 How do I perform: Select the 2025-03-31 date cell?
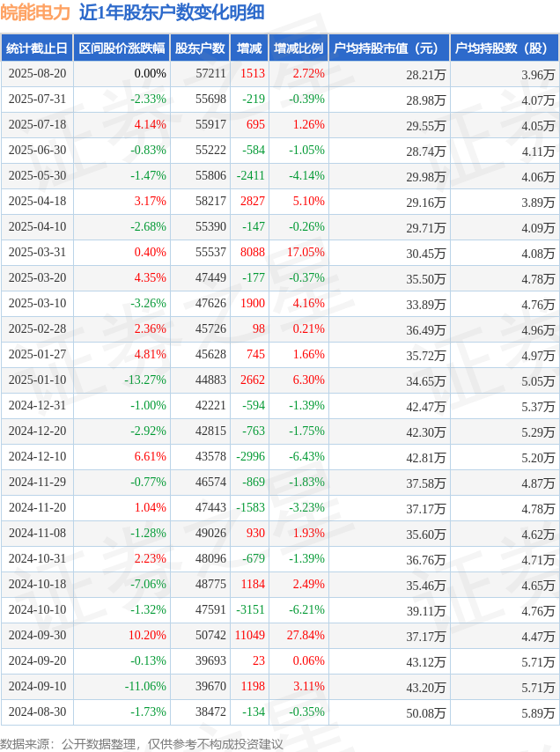pos(37,252)
